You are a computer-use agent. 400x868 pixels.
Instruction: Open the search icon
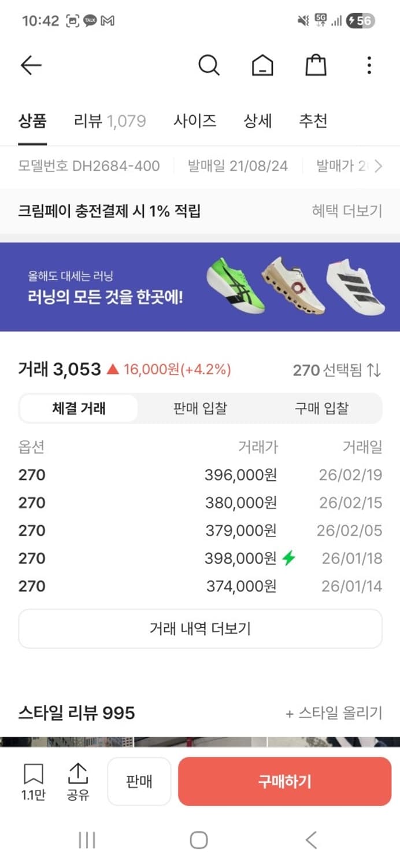point(209,65)
